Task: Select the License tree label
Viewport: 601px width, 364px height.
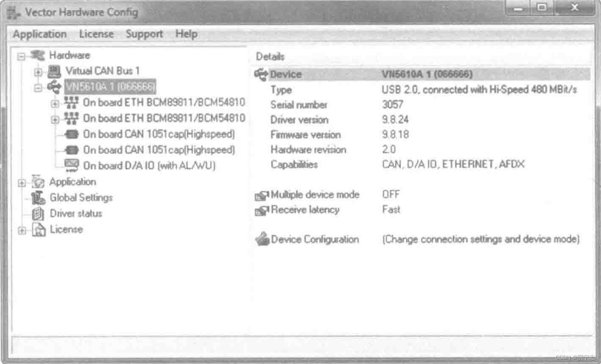Action: (x=66, y=229)
